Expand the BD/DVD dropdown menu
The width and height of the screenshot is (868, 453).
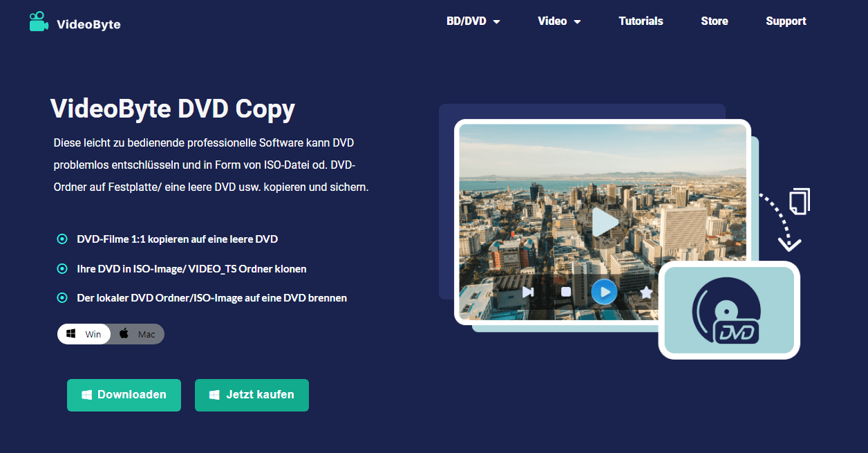coord(473,21)
